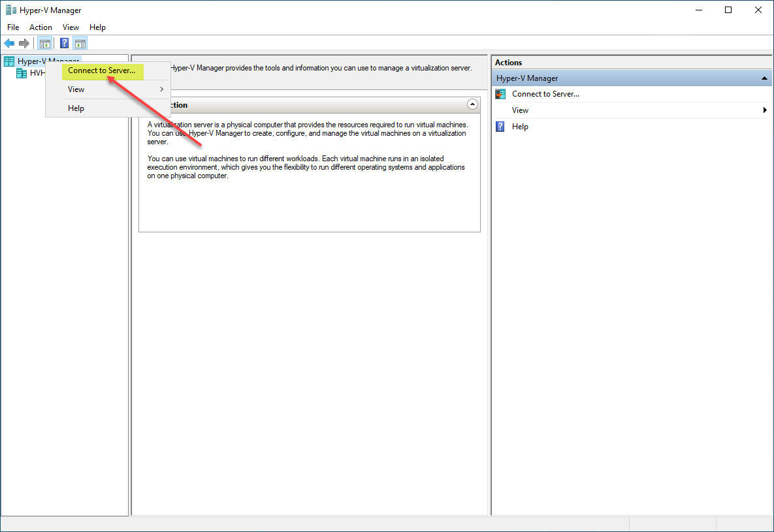
Task: Toggle the Show/Hide Console Tree toolbar icon
Action: coord(45,44)
